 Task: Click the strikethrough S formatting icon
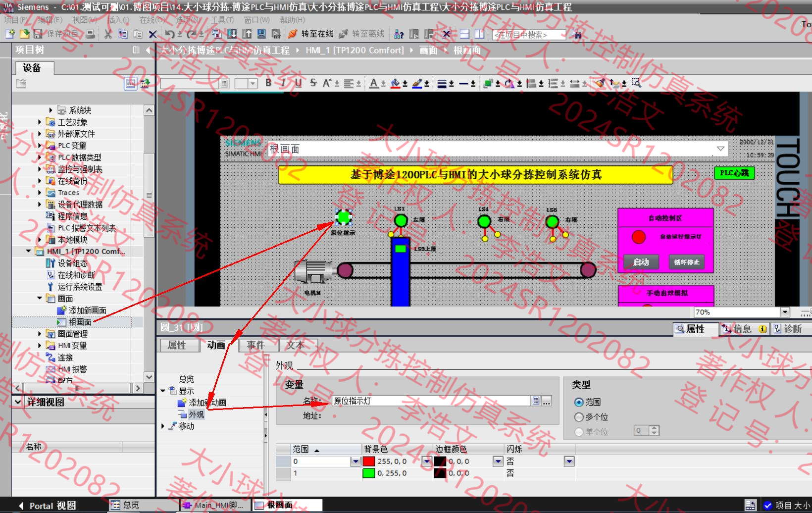coord(313,83)
